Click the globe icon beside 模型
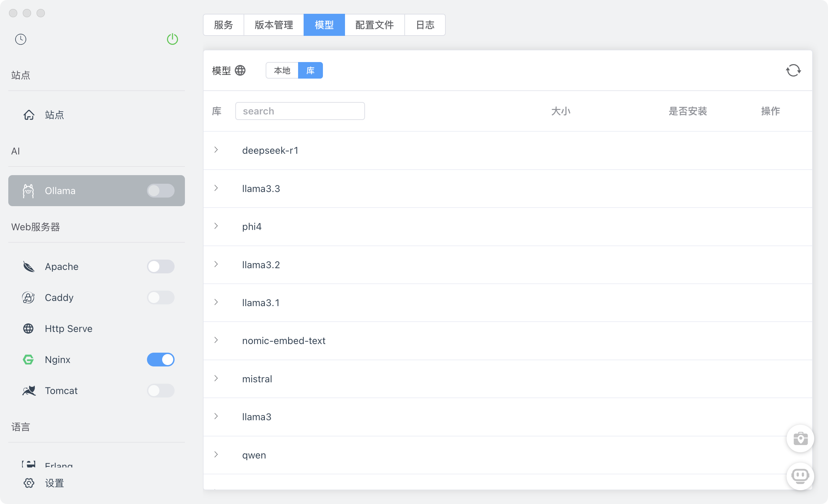 point(240,70)
